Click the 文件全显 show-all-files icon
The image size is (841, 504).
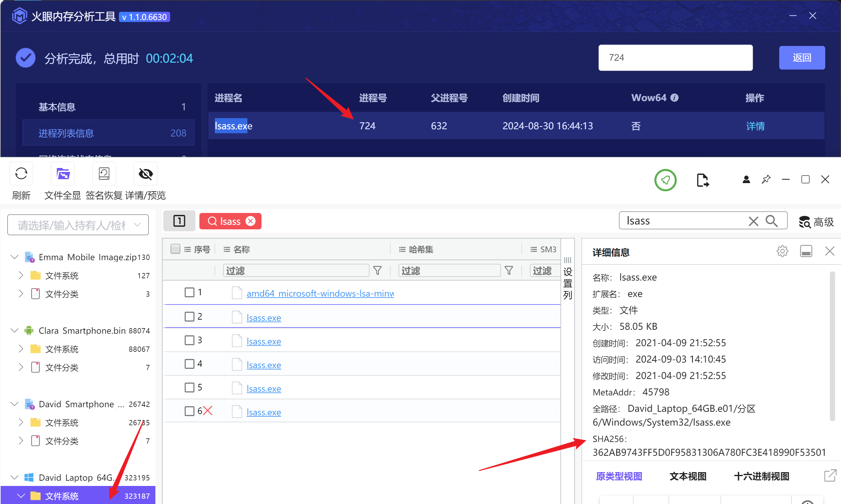[63, 174]
